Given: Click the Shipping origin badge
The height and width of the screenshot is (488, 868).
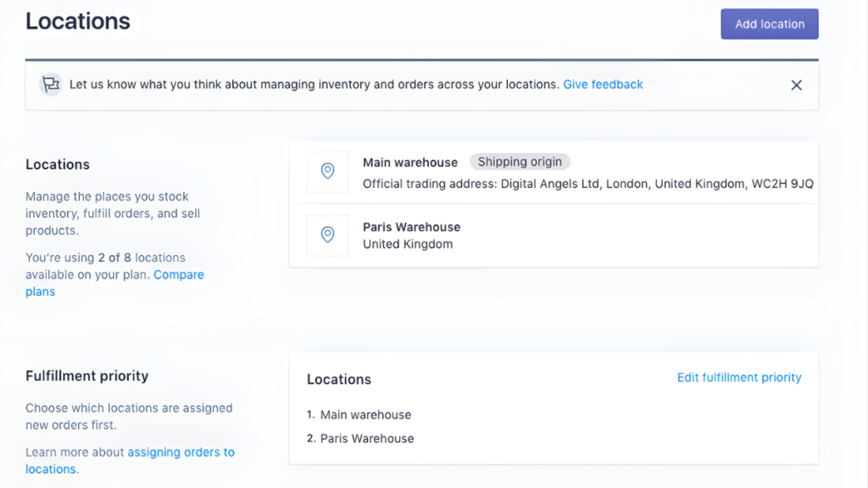Looking at the screenshot, I should click(x=520, y=162).
